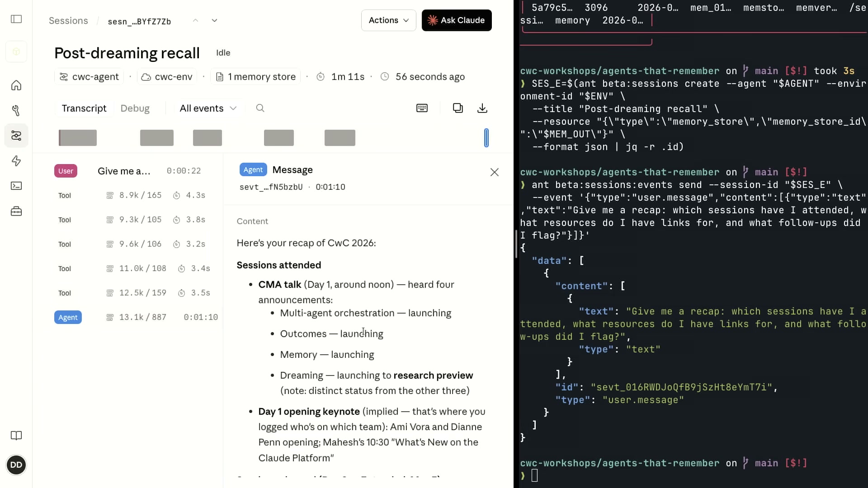The image size is (868, 488).
Task: Open the lightning bolt sidebar icon
Action: coord(16,161)
